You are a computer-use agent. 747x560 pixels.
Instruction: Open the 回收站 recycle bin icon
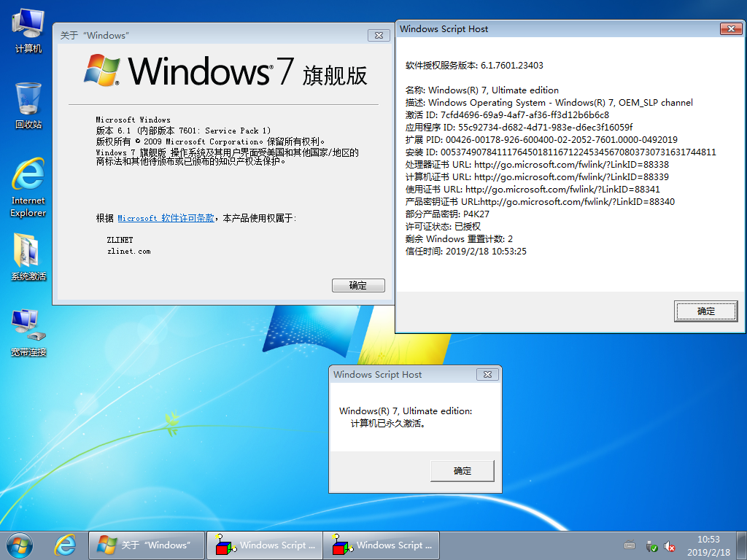(28, 106)
